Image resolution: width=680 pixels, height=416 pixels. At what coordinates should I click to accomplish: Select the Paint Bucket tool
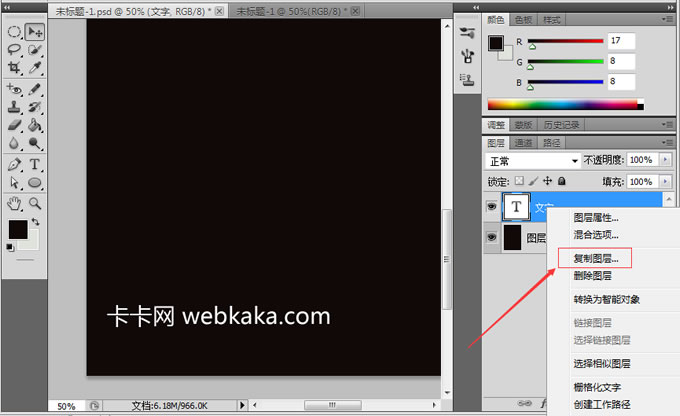[35, 125]
